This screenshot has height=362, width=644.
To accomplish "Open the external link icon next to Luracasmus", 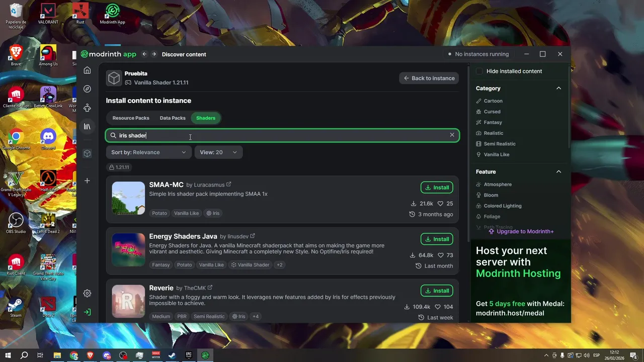I will tap(229, 185).
